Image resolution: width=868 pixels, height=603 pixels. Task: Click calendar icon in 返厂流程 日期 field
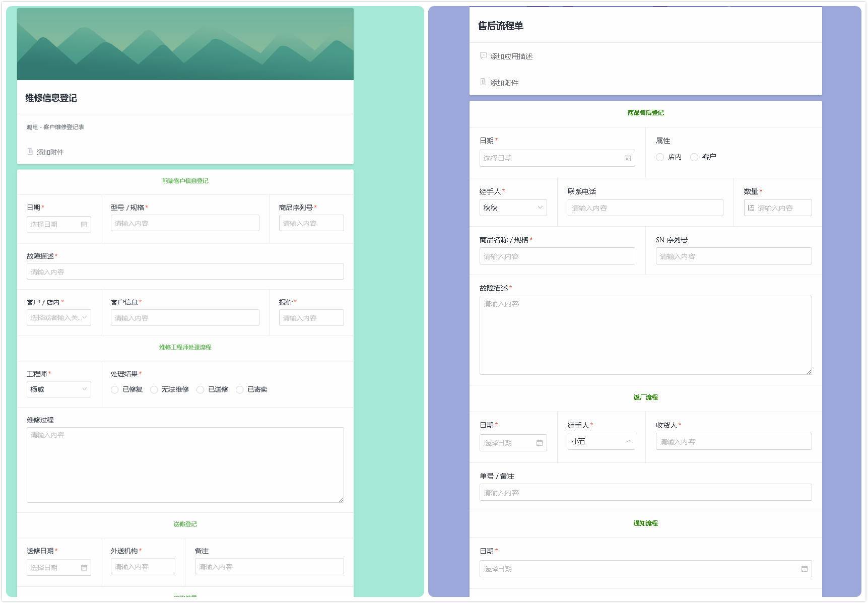pyautogui.click(x=539, y=443)
